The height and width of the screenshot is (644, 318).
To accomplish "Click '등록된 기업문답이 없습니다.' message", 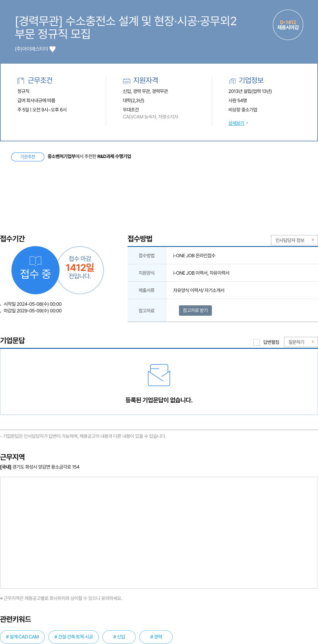I will (x=159, y=400).
